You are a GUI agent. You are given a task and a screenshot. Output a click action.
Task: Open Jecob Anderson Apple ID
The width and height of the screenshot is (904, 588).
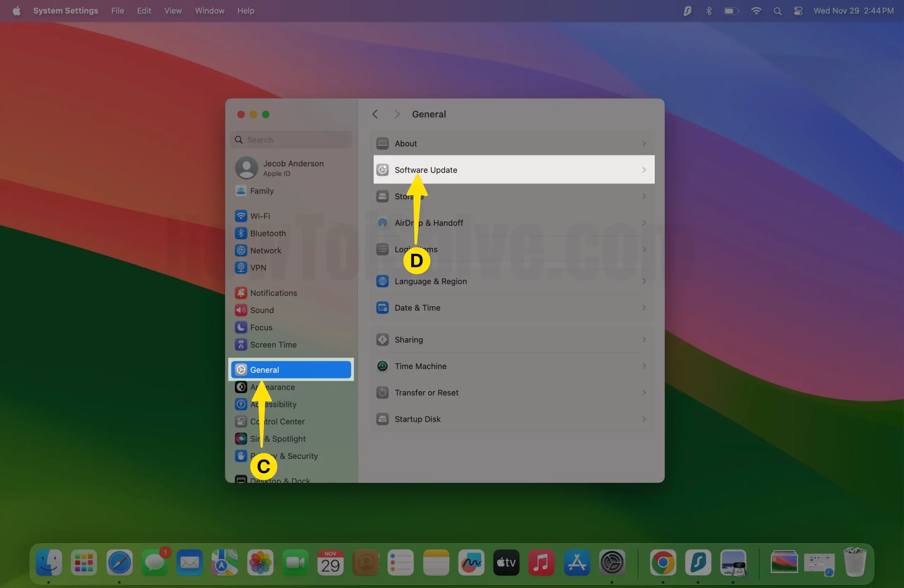click(x=292, y=168)
